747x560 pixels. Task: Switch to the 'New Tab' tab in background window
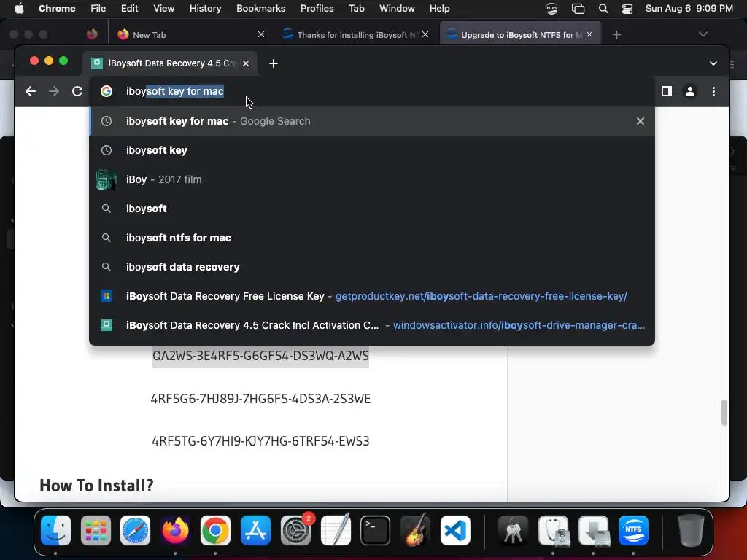(190, 34)
